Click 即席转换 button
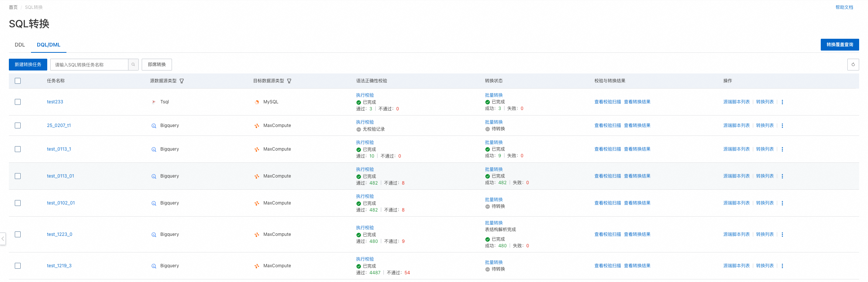This screenshot has width=868, height=282. tap(157, 65)
